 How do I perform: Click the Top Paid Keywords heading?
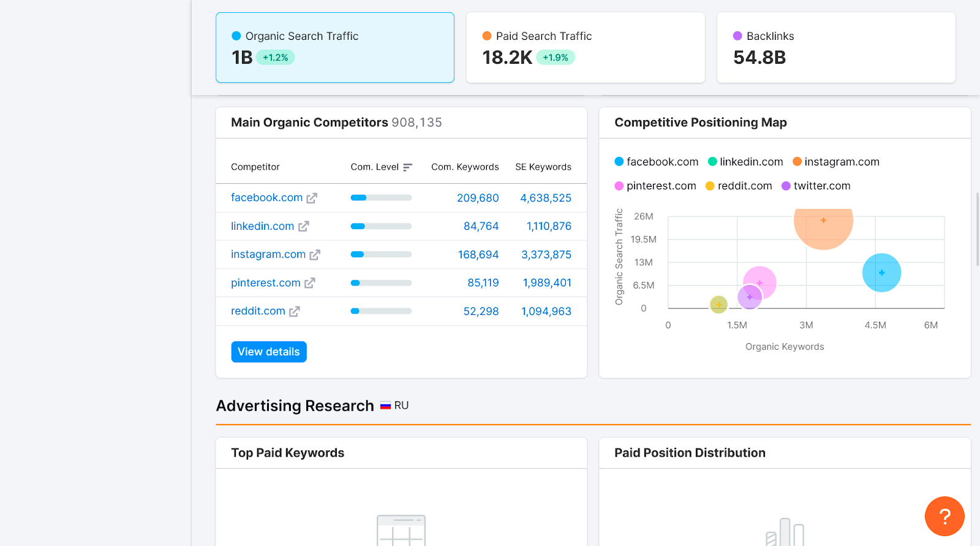point(288,453)
